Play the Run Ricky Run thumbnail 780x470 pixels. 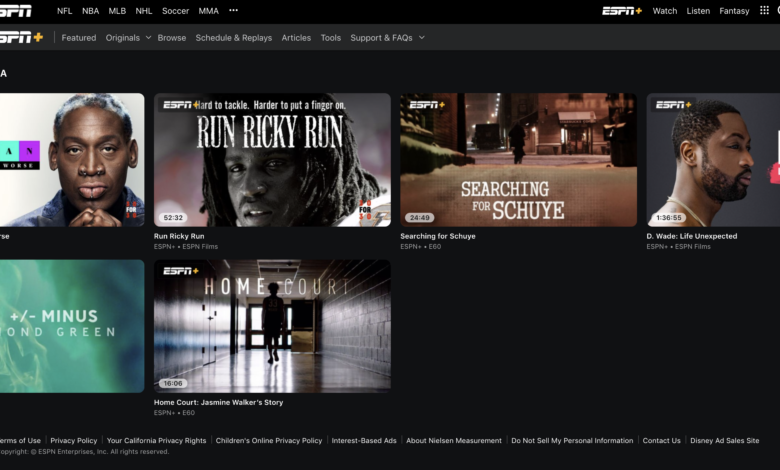272,160
